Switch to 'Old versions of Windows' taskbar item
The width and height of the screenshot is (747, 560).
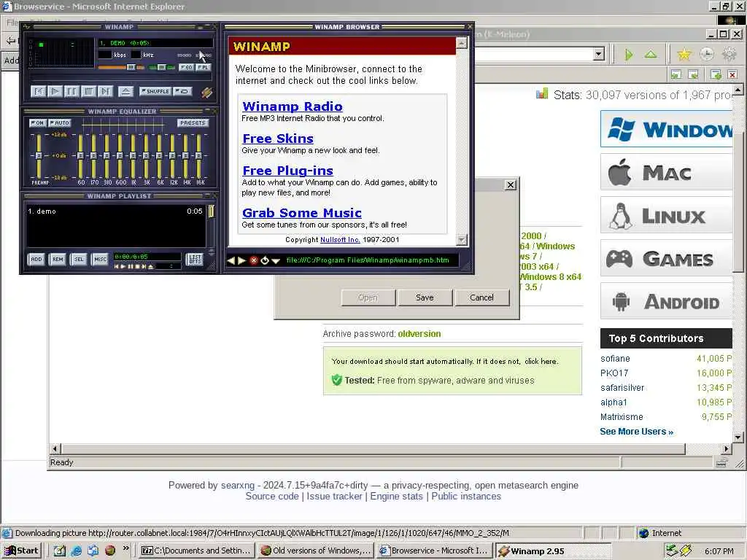point(316,551)
